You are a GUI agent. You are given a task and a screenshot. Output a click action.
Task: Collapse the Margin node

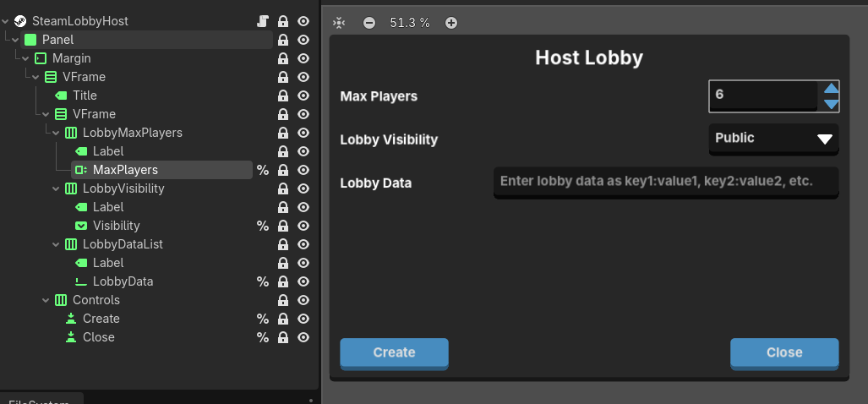pos(25,58)
